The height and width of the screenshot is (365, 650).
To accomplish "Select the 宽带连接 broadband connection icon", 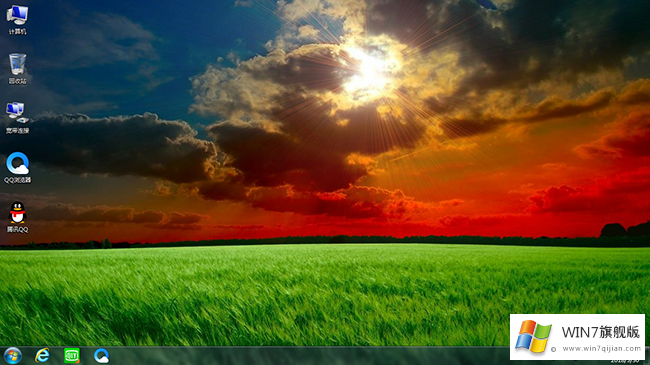I will click(17, 113).
